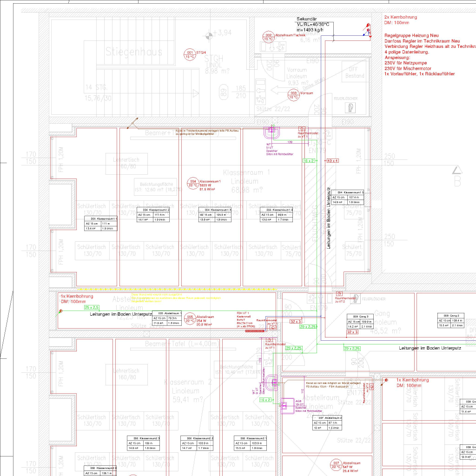The height and width of the screenshot is (476, 476).
Task: Click the 005 Abstellraum room tag circle
Action: click(x=190, y=319)
